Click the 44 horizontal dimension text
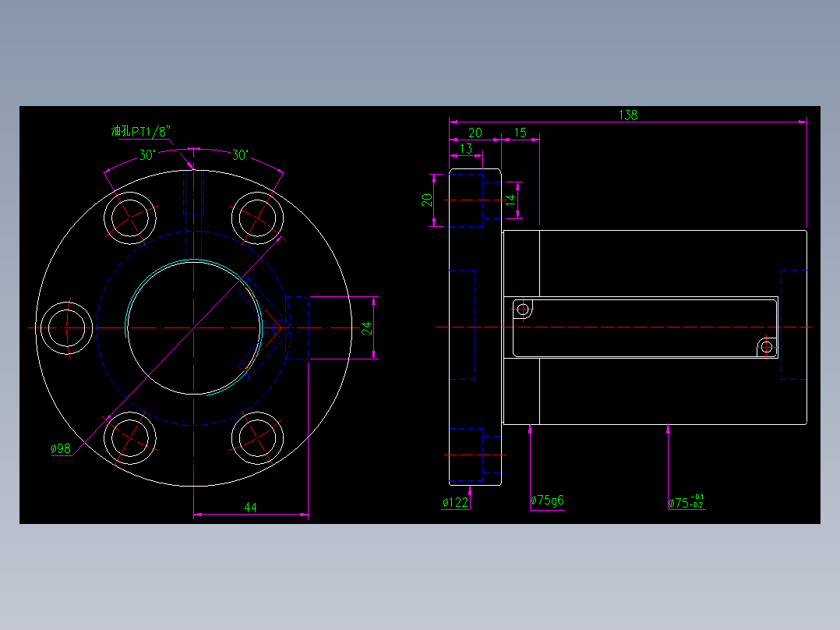 click(250, 507)
